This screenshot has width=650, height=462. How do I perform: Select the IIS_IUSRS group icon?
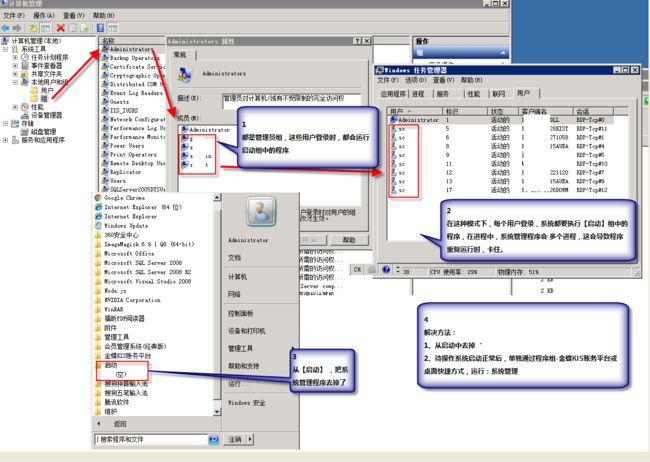tap(105, 110)
